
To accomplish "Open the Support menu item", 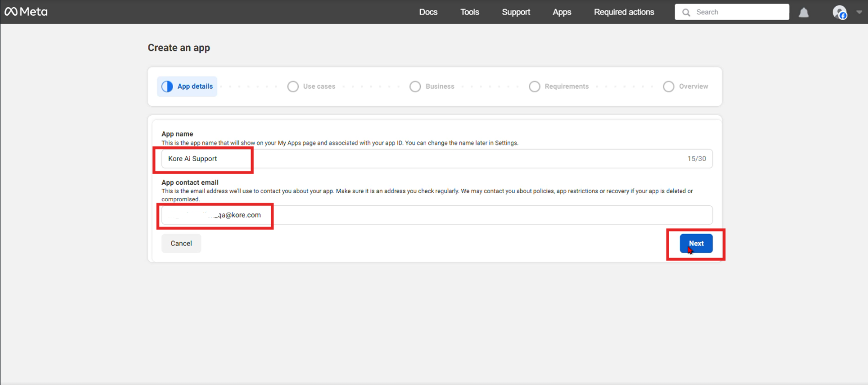I will 516,12.
